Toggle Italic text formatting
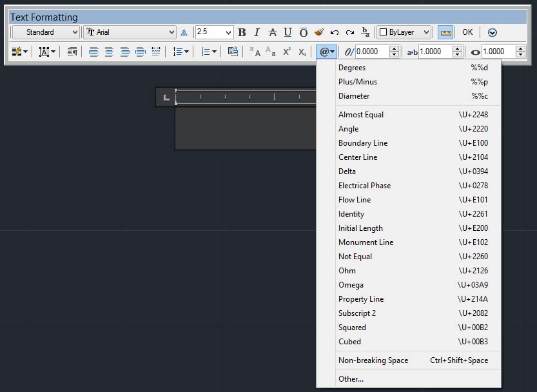 pyautogui.click(x=257, y=32)
